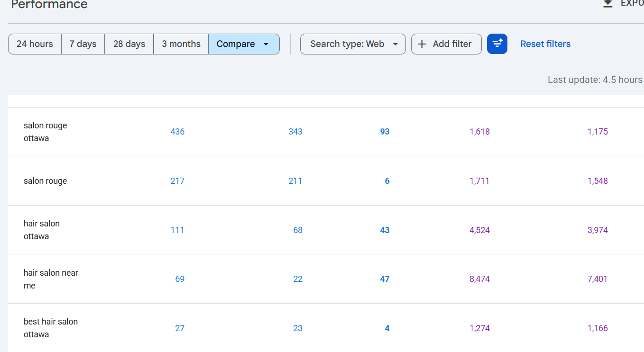The width and height of the screenshot is (644, 352).
Task: Click the Performance heading
Action: [49, 5]
